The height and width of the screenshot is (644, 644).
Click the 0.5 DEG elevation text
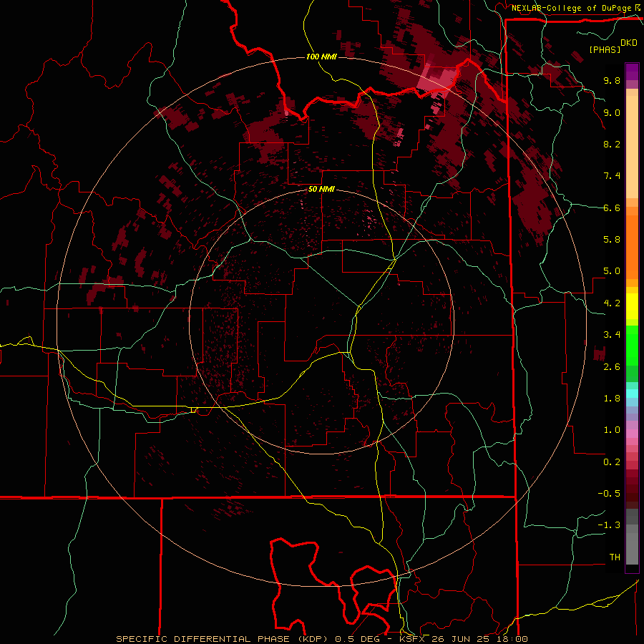point(358,639)
